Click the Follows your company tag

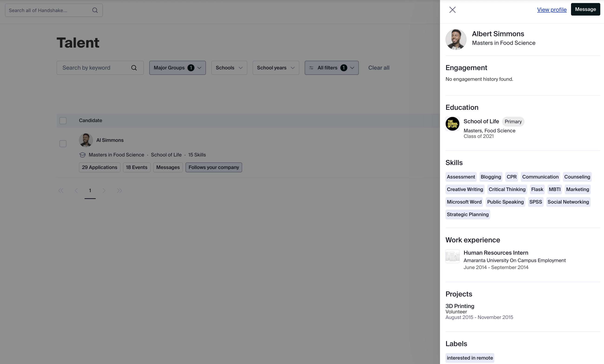[214, 167]
